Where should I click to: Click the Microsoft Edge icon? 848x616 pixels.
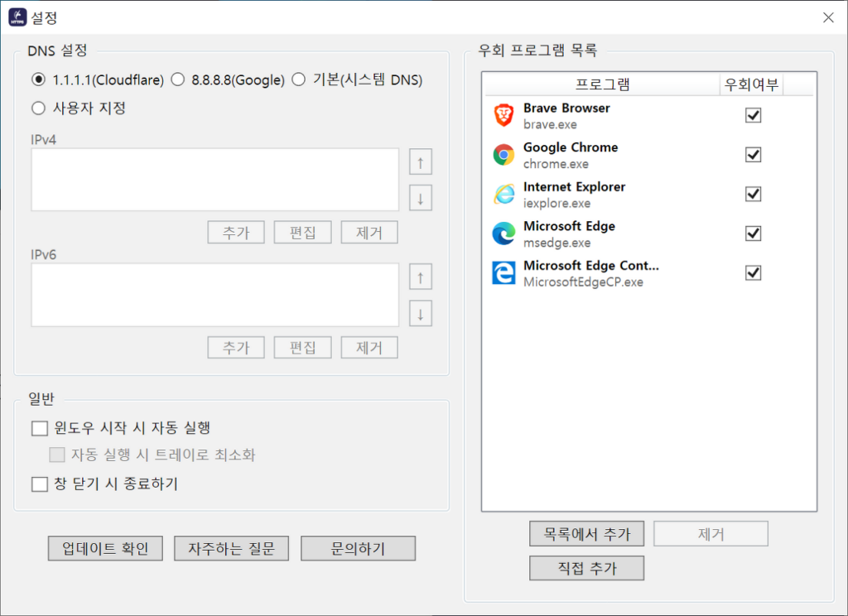pyautogui.click(x=503, y=233)
